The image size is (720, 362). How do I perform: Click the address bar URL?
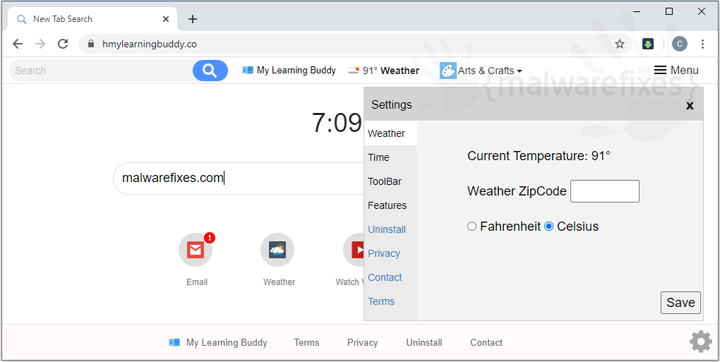[x=150, y=44]
